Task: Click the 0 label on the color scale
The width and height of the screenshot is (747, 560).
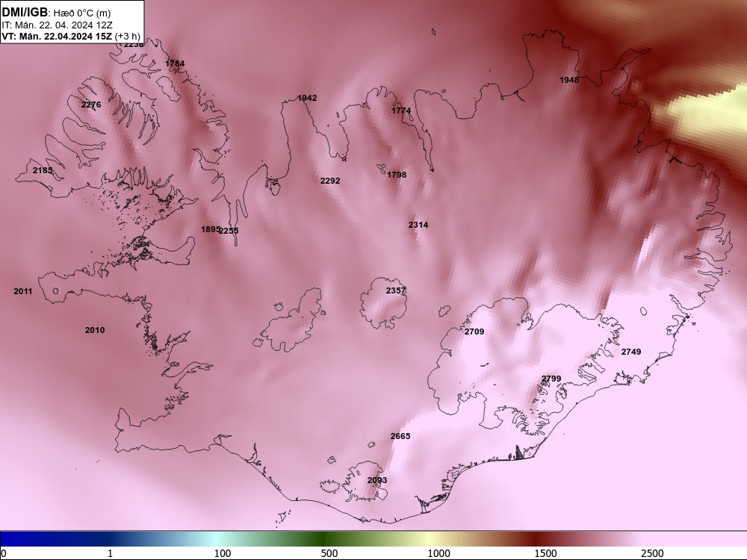Action: click(x=4, y=553)
